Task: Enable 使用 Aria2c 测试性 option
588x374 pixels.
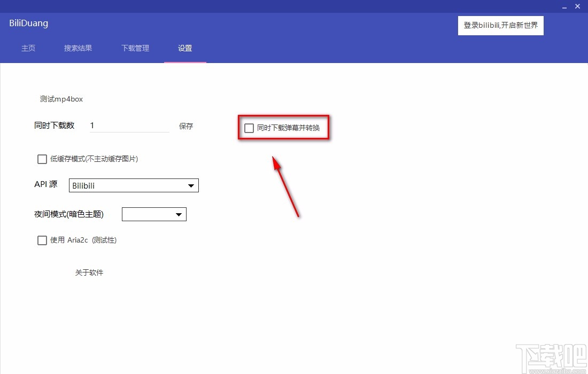Action: [x=42, y=240]
